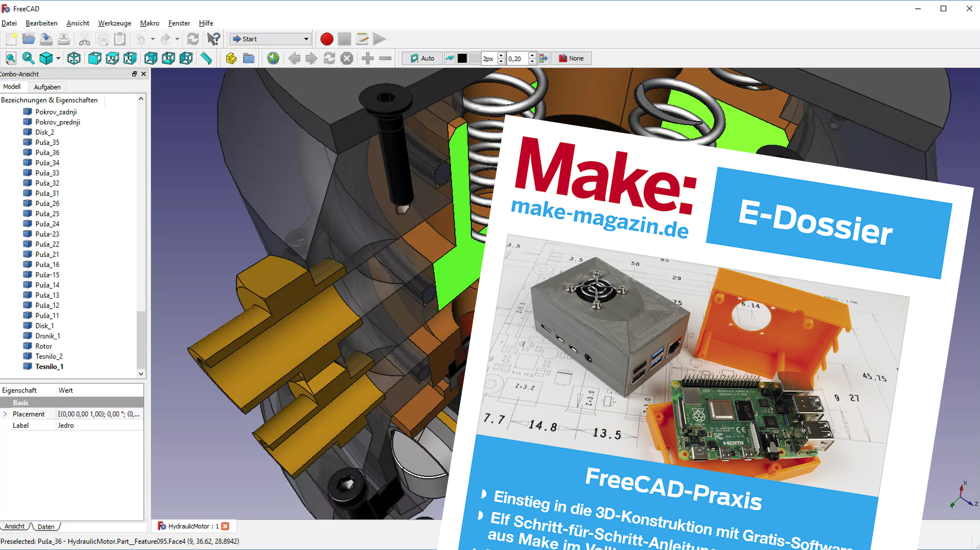Float the Combo-Ansicht panel
Viewport: 980px width, 550px height.
click(135, 74)
